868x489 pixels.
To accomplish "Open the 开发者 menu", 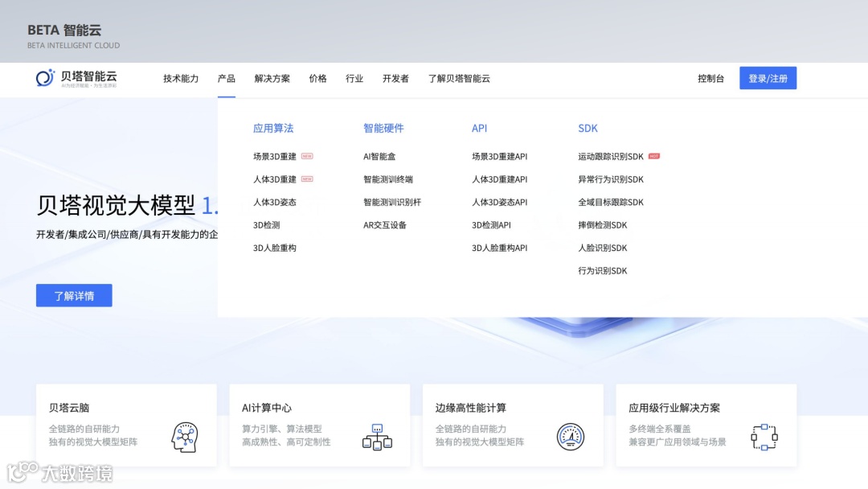I will [395, 79].
